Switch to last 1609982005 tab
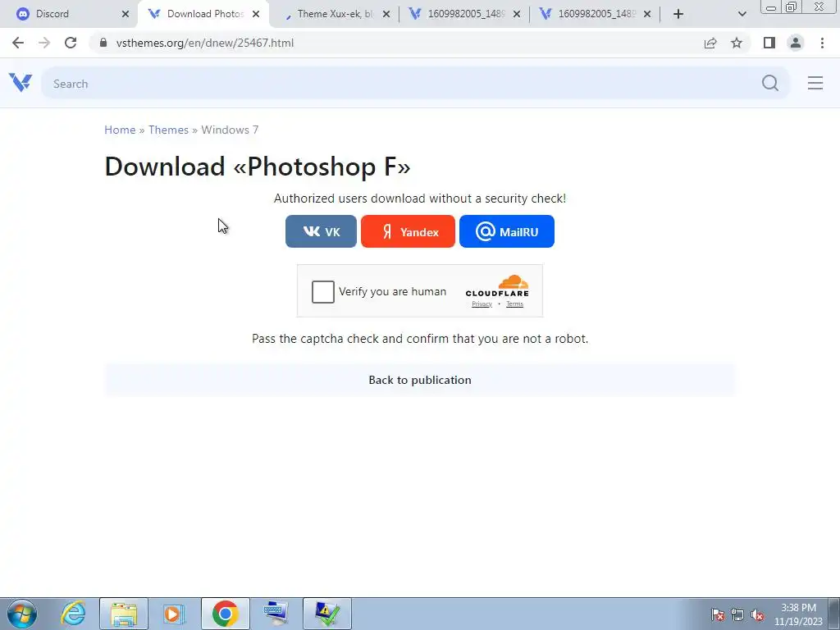Screen dimensions: 840x630 click(x=595, y=14)
